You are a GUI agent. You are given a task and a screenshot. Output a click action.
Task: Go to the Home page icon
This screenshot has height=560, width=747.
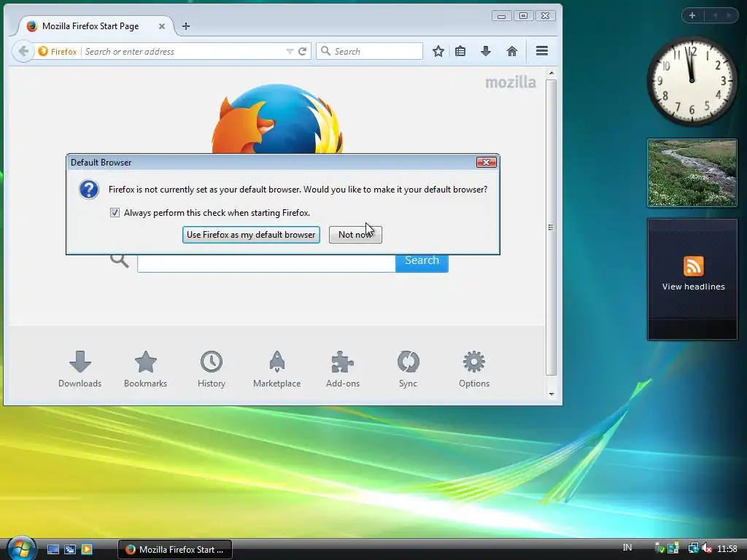click(511, 51)
